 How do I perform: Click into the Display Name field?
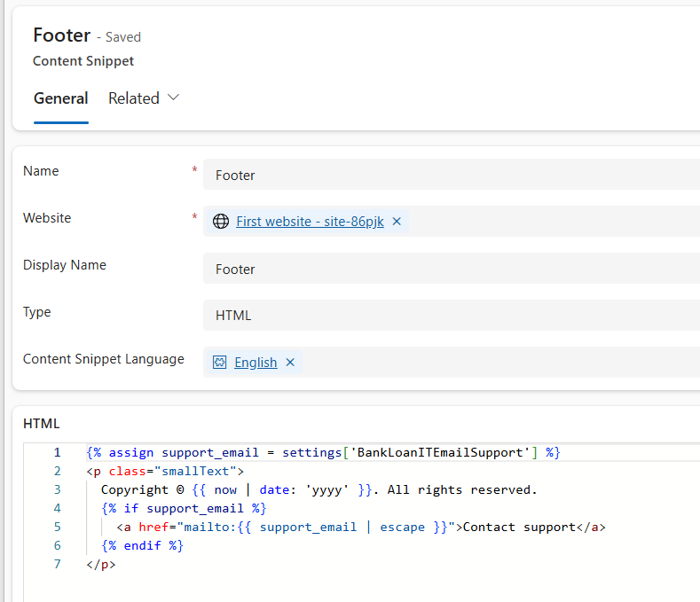point(452,269)
